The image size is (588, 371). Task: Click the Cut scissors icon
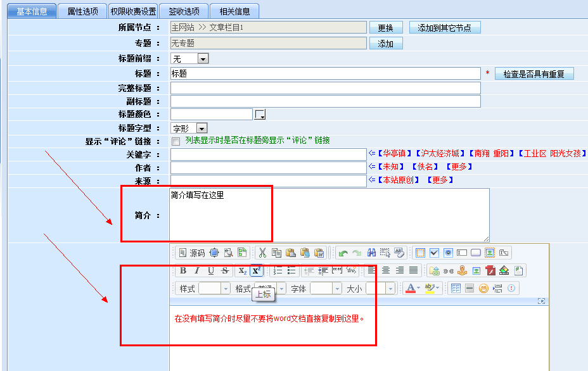pyautogui.click(x=262, y=253)
